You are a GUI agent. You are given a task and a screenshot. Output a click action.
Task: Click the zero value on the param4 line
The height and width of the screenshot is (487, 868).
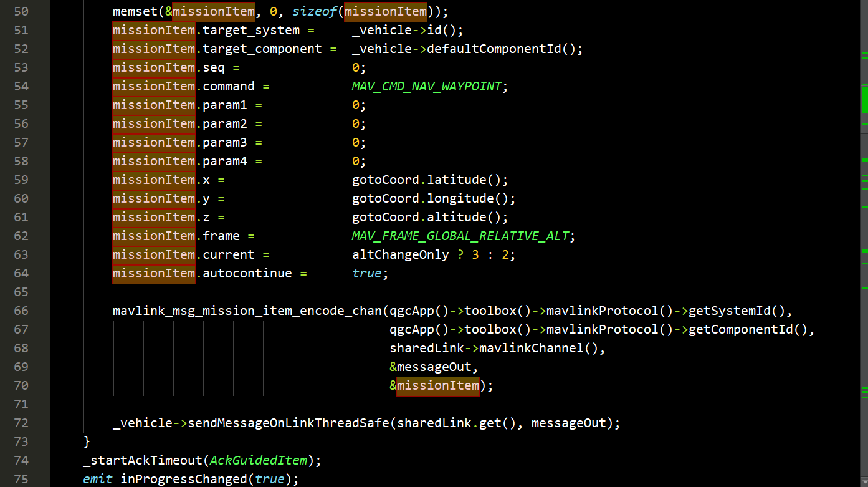tap(356, 161)
